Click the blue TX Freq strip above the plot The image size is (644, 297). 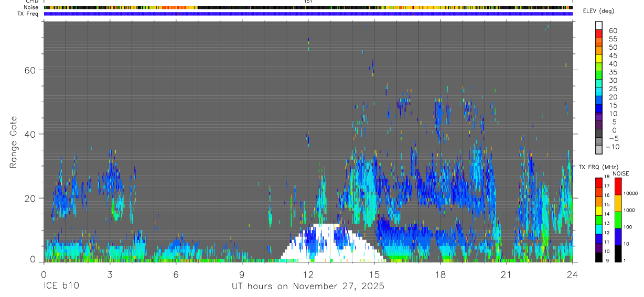pos(308,14)
